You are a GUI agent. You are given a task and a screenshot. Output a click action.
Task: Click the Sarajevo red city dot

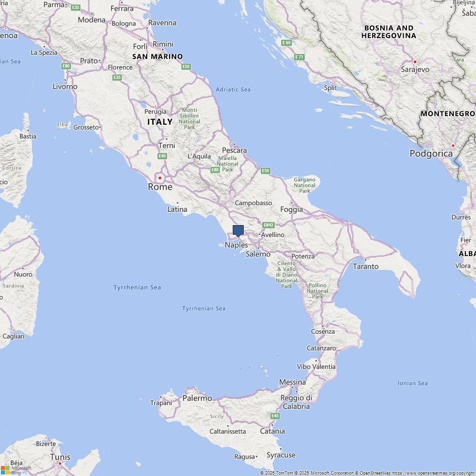coord(415,61)
